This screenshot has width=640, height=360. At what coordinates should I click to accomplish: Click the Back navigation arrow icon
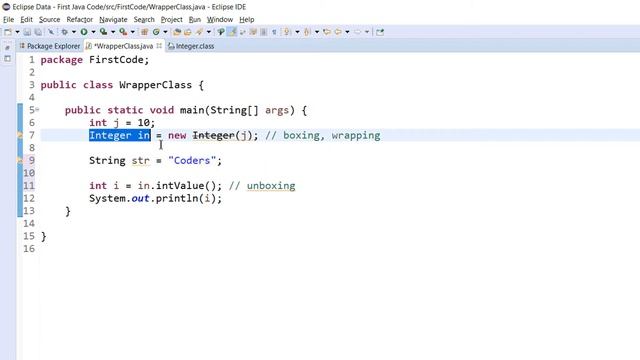click(338, 32)
